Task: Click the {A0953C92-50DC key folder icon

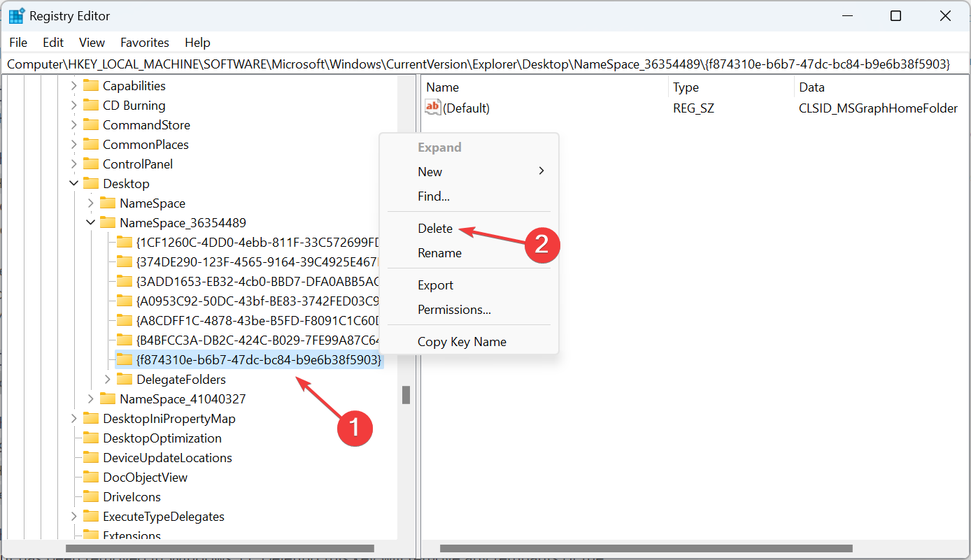Action: tap(125, 301)
